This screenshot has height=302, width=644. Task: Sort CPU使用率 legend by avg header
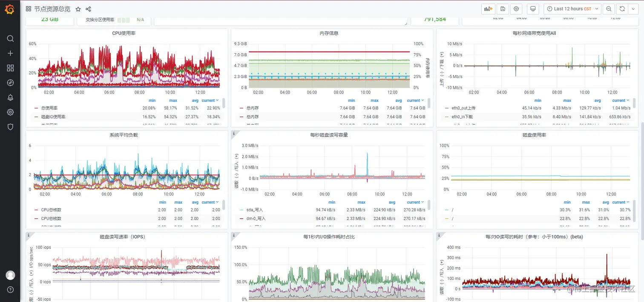pyautogui.click(x=196, y=101)
